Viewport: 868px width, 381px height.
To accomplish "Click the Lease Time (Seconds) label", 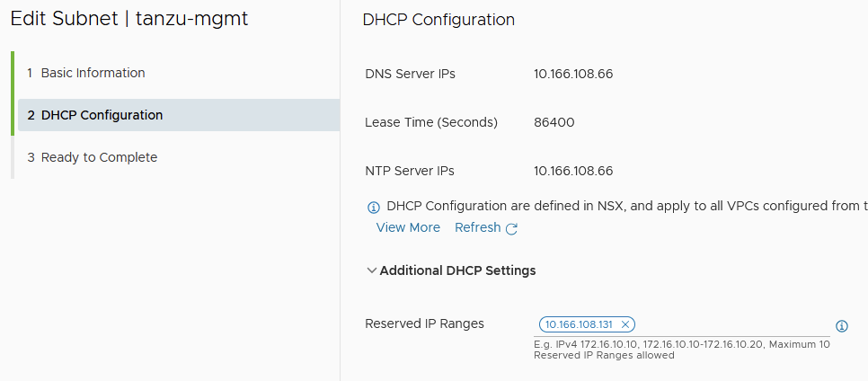I will (431, 122).
